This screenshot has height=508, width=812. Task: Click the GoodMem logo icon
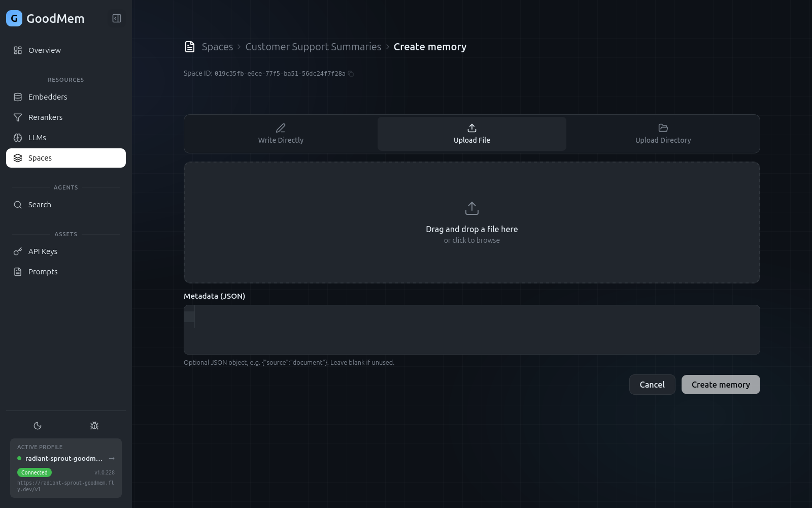(x=14, y=18)
